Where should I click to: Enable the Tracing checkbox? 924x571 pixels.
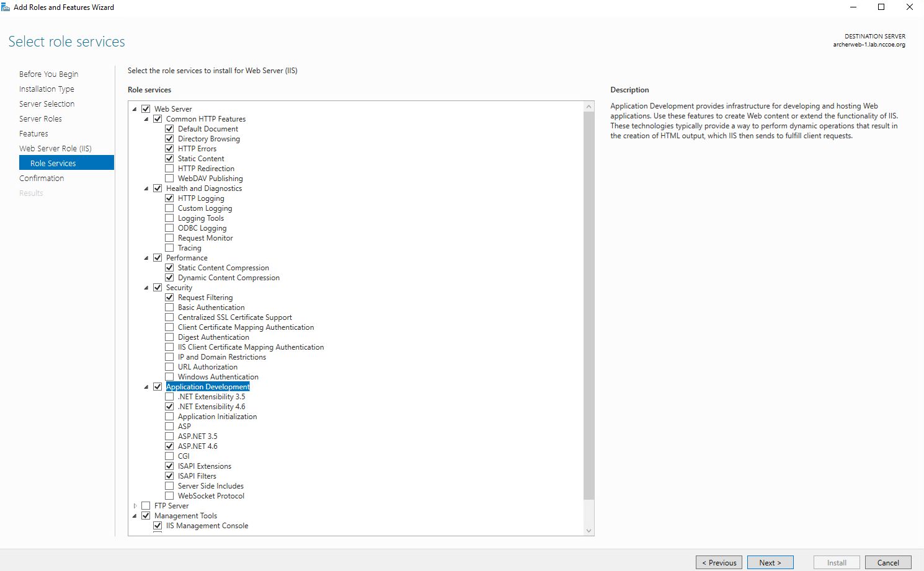click(x=169, y=248)
